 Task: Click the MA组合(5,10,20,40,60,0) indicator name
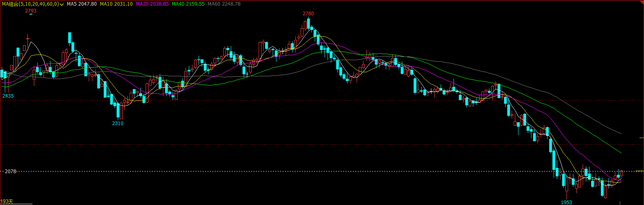[30, 4]
